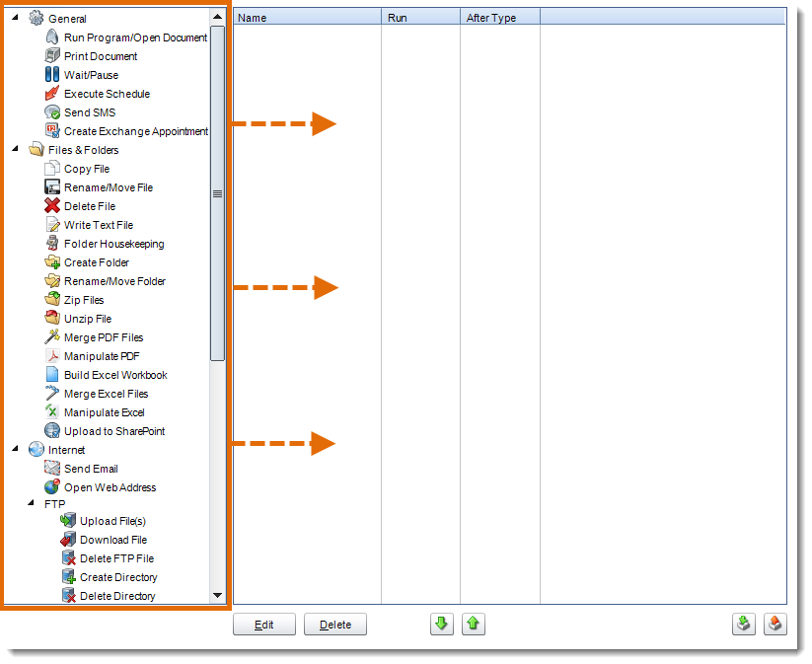Viewport: 812px width, 664px height.
Task: Click the Edit button
Action: click(264, 625)
